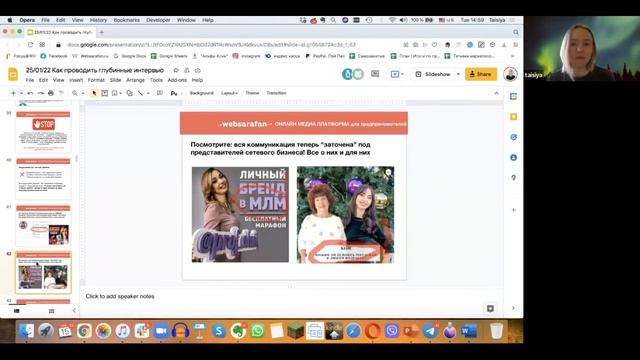The width and height of the screenshot is (640, 360).
Task: Click the zoom magnifier tool
Action: coord(75,93)
